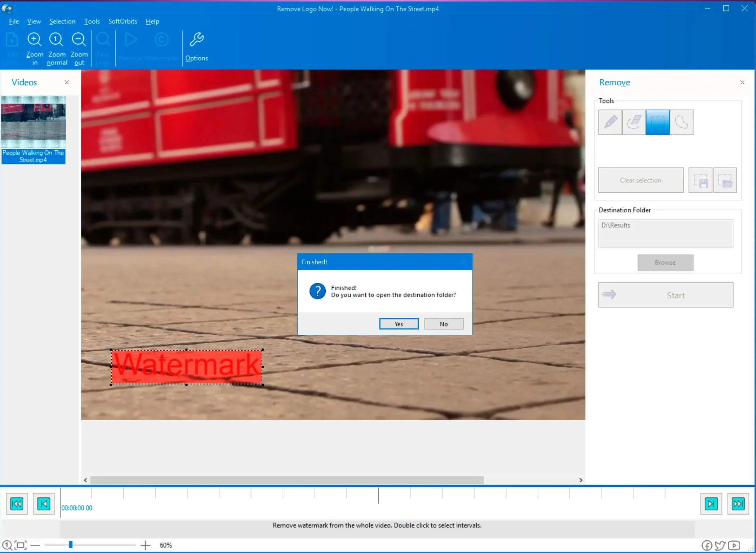Click the Browse button for destination folder
Screen dimensions: 756x553
coord(666,262)
